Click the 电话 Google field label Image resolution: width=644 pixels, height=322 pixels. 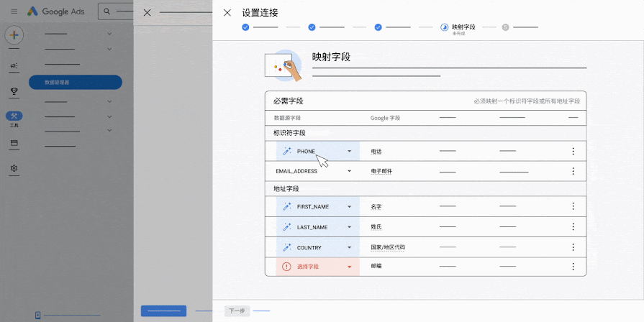point(376,152)
